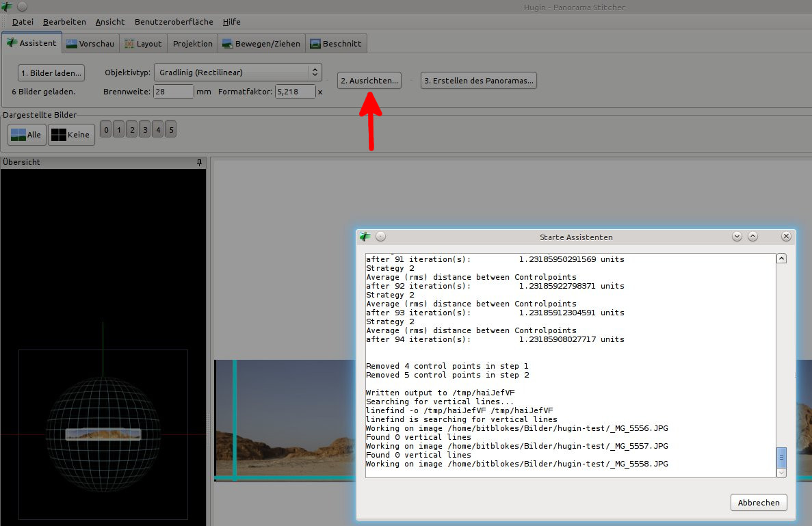This screenshot has width=812, height=526.
Task: Toggle display of image 2
Action: point(132,129)
